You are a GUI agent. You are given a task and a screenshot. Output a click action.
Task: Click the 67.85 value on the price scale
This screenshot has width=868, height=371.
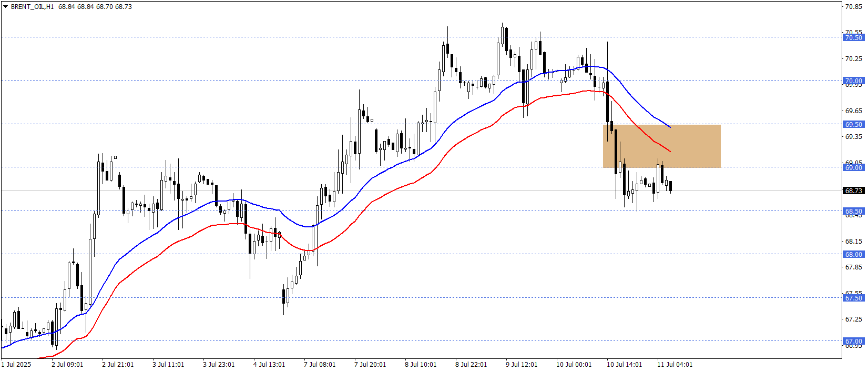tap(854, 267)
